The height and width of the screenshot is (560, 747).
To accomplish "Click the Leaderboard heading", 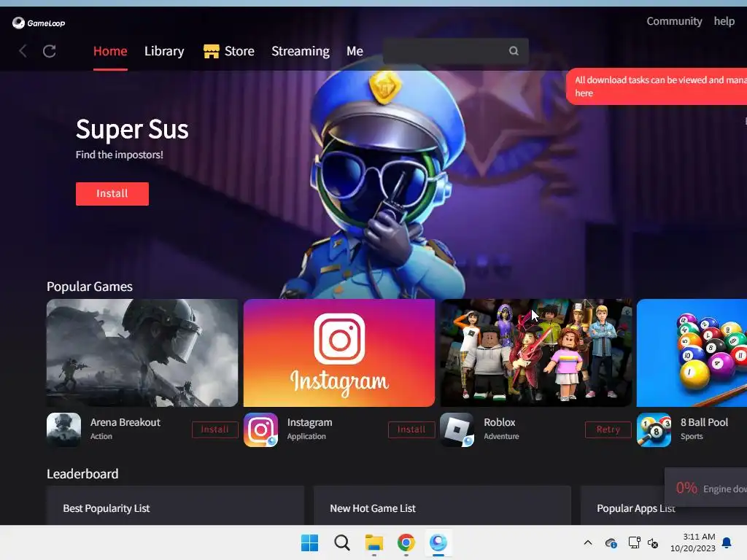I will tap(82, 474).
